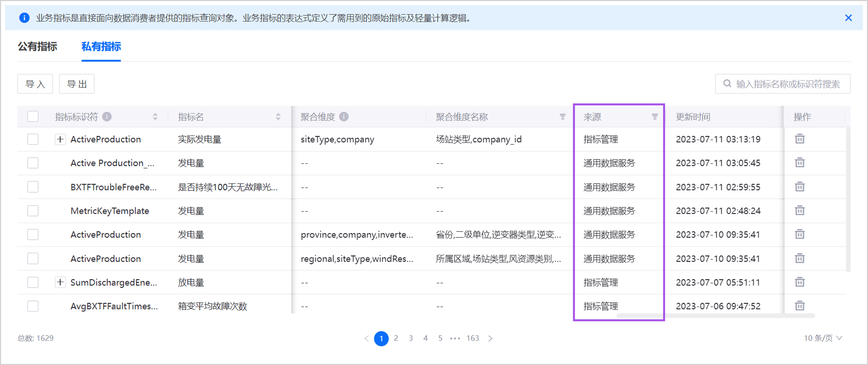868x365 pixels.
Task: Filter the 来源 column
Action: coord(654,117)
